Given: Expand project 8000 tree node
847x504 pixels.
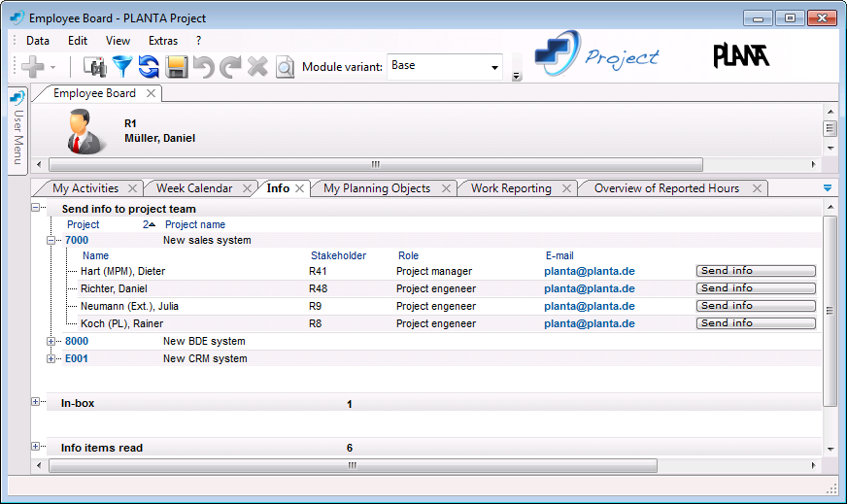Looking at the screenshot, I should pos(51,342).
